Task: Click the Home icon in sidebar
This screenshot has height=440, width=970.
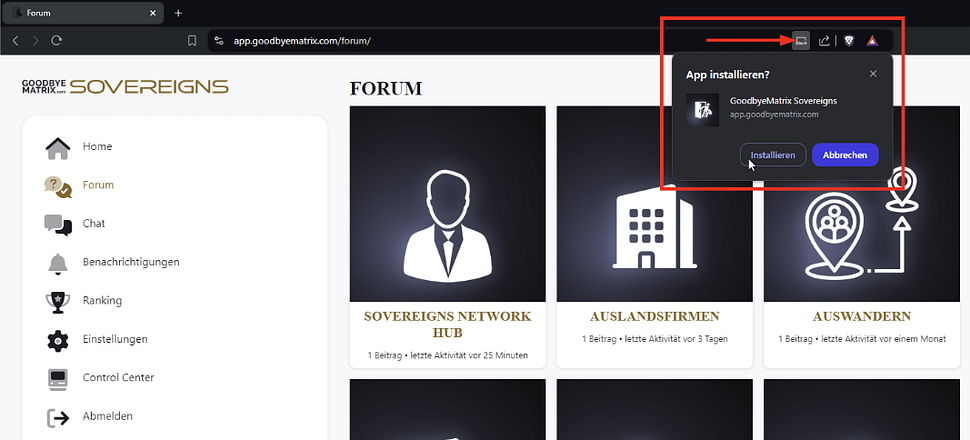Action: point(58,148)
